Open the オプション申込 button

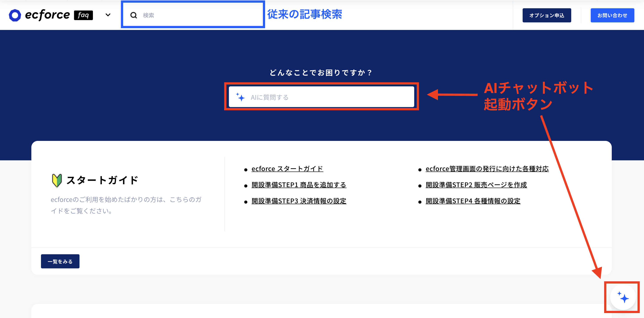tap(547, 15)
